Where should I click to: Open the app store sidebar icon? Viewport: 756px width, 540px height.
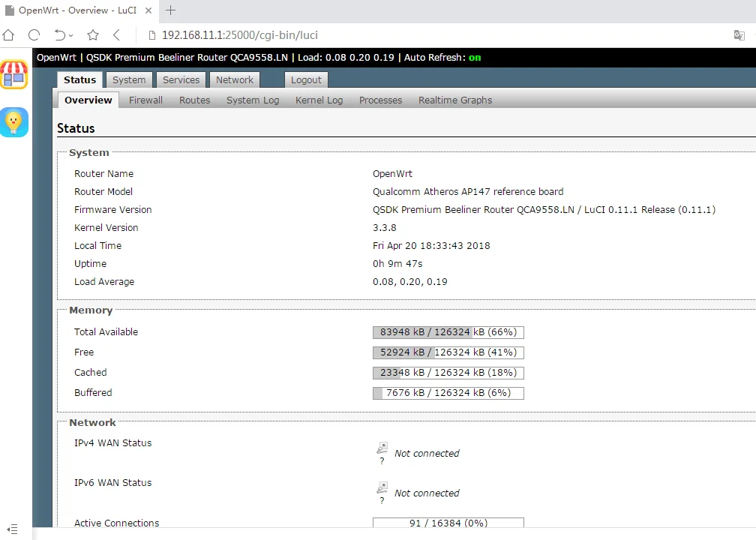(14, 75)
